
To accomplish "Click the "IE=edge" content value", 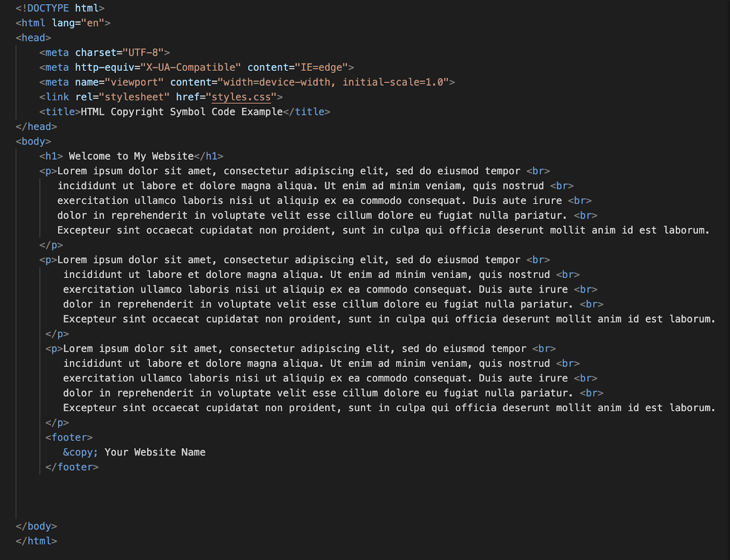I will (x=321, y=68).
